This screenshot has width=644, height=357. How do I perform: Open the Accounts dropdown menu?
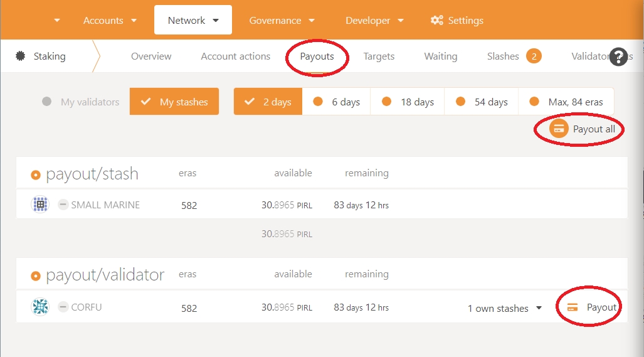pos(110,20)
